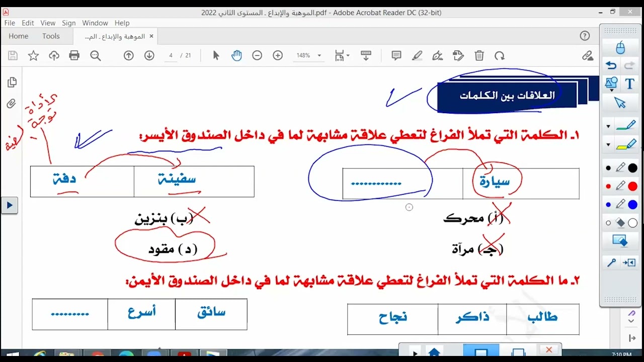Select answer option د مقود
644x362 pixels.
tap(173, 249)
